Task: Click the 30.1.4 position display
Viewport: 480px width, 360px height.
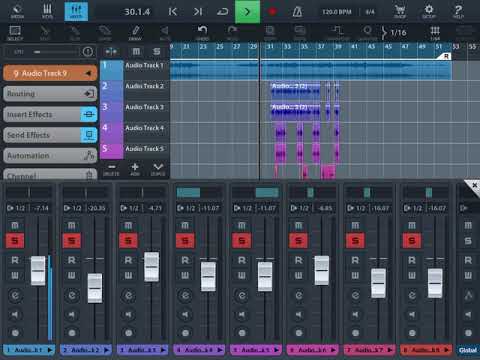Action: [137, 12]
